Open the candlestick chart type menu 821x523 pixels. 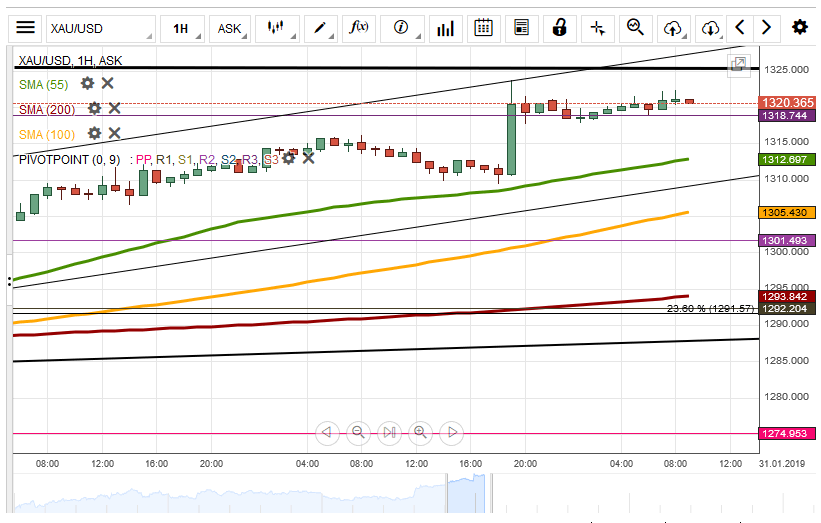[x=277, y=28]
